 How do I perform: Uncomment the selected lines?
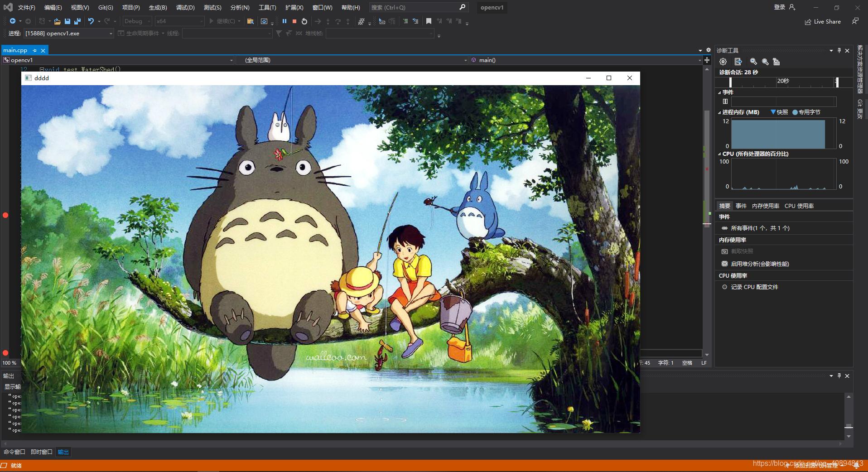[x=415, y=21]
